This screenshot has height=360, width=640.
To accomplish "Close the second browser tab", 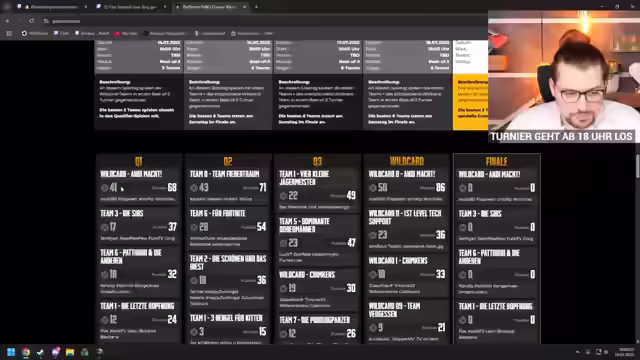I will pos(165,7).
